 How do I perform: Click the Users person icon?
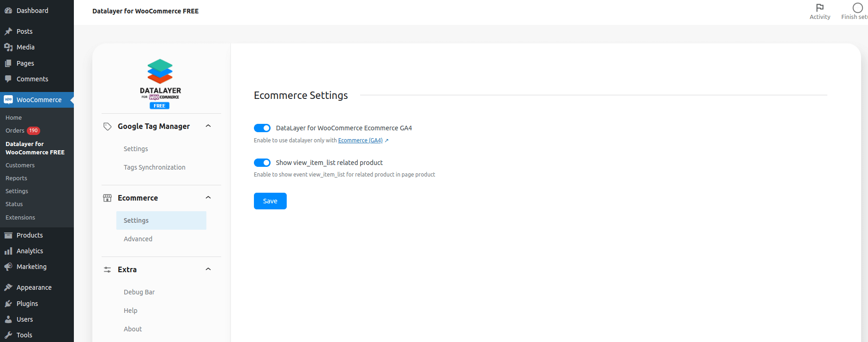pyautogui.click(x=8, y=319)
